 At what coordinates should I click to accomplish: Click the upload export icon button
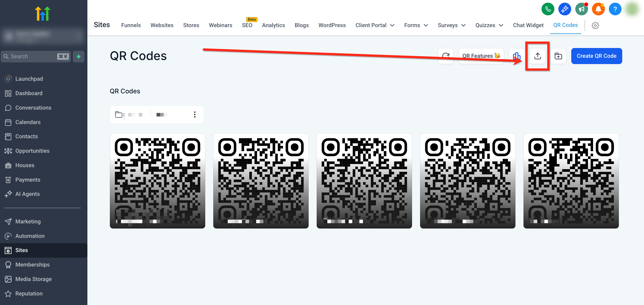(537, 56)
